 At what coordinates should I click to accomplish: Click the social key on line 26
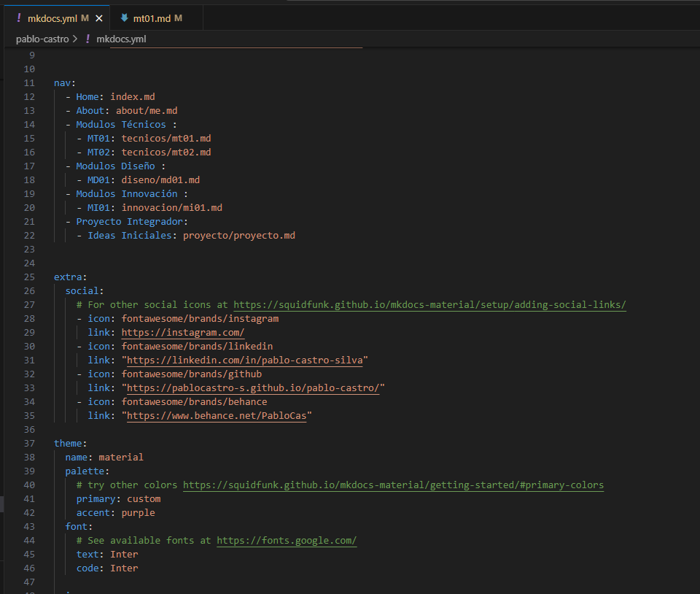click(x=82, y=290)
